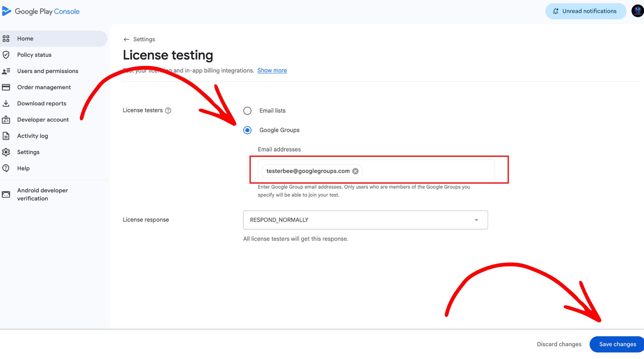Click the Google Play Console title text

(47, 12)
